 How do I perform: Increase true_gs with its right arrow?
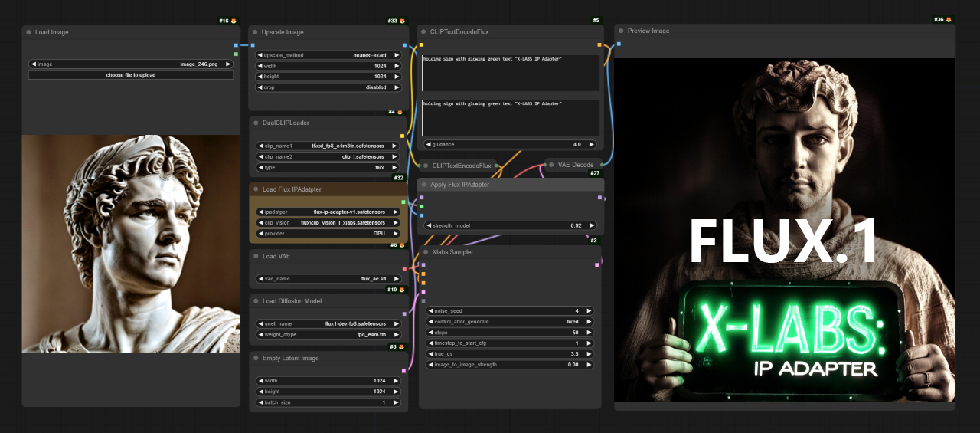(x=590, y=354)
